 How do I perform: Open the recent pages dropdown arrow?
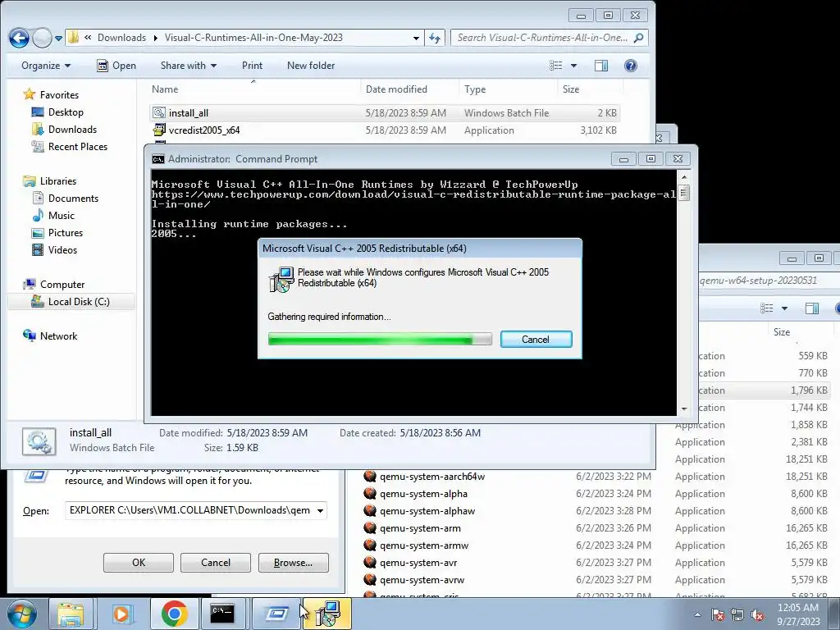58,39
